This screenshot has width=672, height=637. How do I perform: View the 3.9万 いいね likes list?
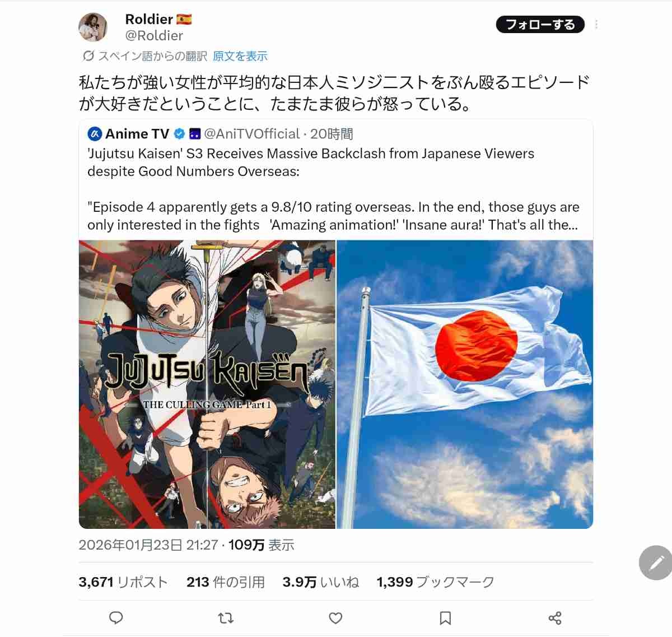pos(321,582)
